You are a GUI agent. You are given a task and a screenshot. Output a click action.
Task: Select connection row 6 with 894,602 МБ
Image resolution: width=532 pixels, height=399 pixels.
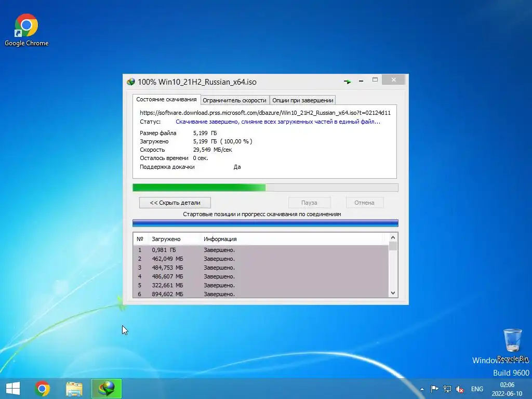[261, 294]
